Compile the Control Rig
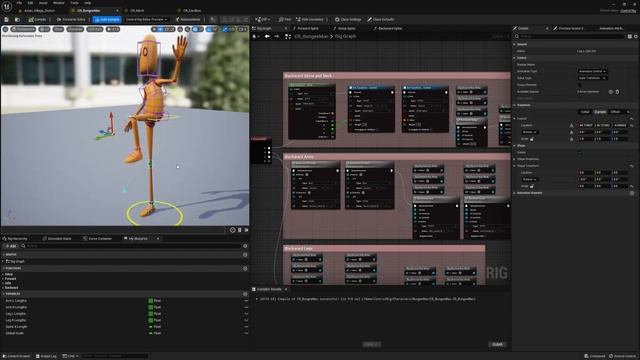Screen dimensions: 640x360 pyautogui.click(x=37, y=20)
